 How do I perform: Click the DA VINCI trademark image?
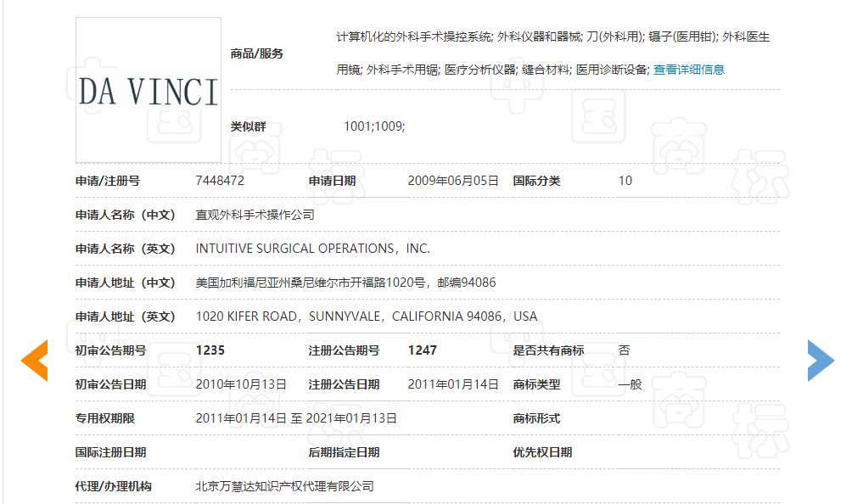tap(149, 90)
